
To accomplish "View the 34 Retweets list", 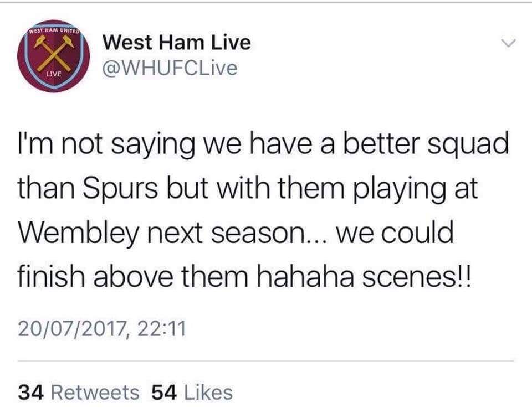I will pos(78,393).
